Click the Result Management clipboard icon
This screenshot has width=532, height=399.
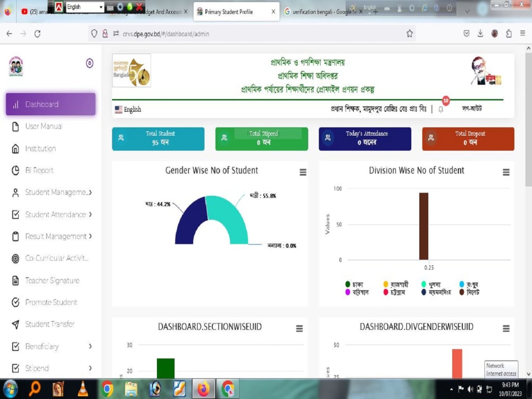pyautogui.click(x=15, y=236)
